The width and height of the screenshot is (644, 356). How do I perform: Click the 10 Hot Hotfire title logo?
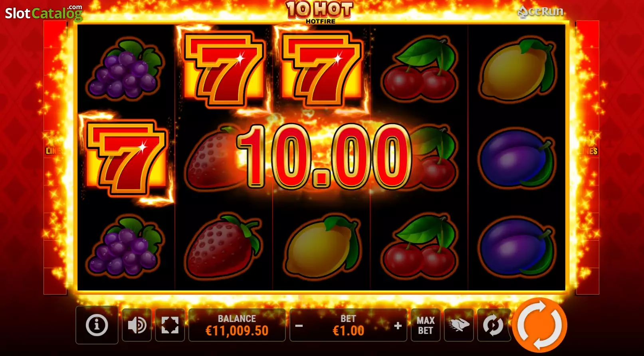(x=320, y=12)
